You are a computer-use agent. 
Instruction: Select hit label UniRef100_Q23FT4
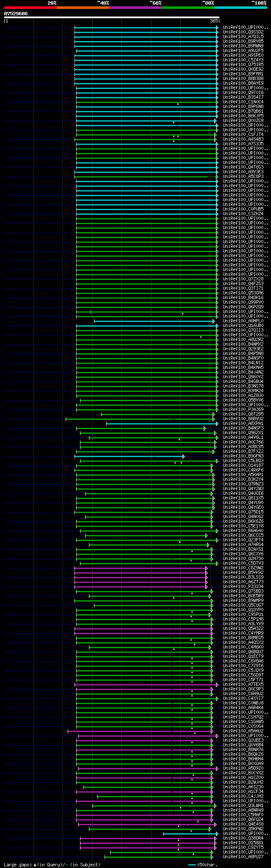243,540
